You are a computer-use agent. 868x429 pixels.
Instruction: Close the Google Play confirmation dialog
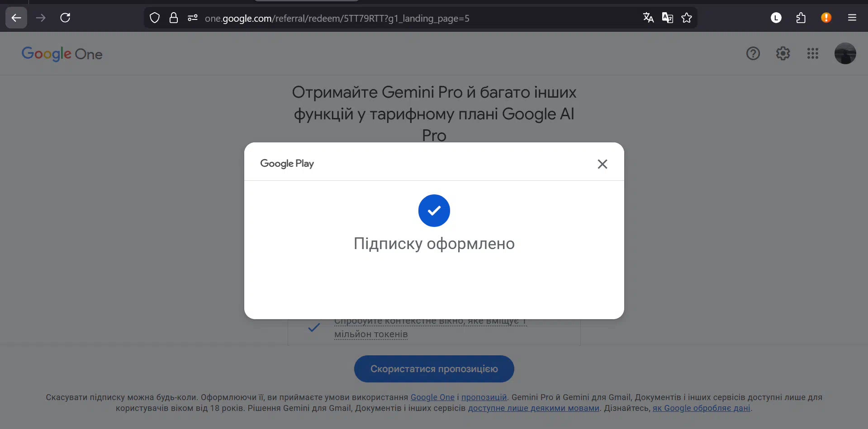click(x=602, y=164)
